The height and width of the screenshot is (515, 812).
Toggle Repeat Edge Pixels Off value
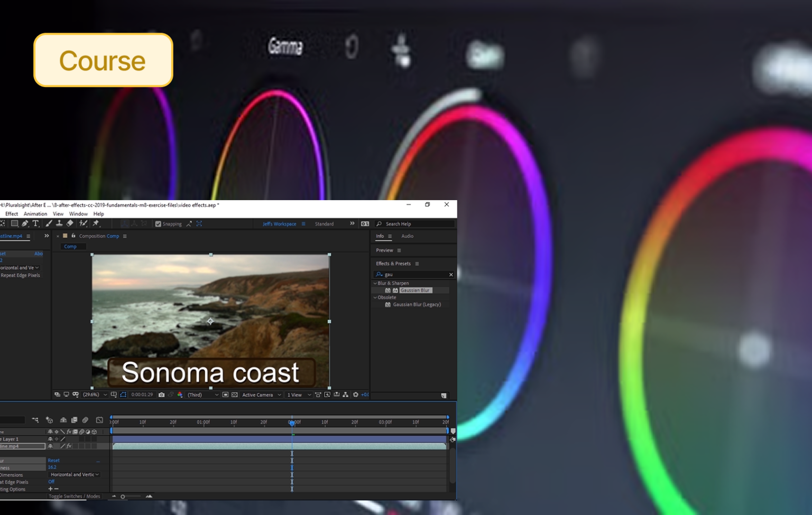coord(51,482)
